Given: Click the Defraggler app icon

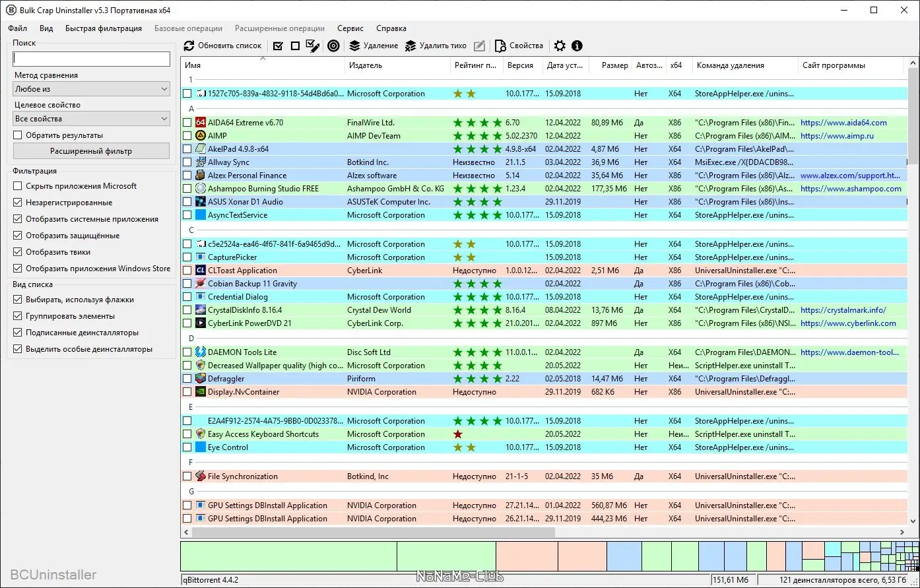Looking at the screenshot, I should [x=201, y=379].
